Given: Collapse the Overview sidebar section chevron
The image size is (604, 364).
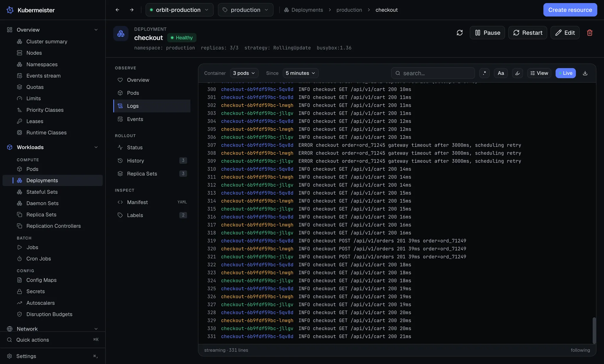Looking at the screenshot, I should [96, 30].
